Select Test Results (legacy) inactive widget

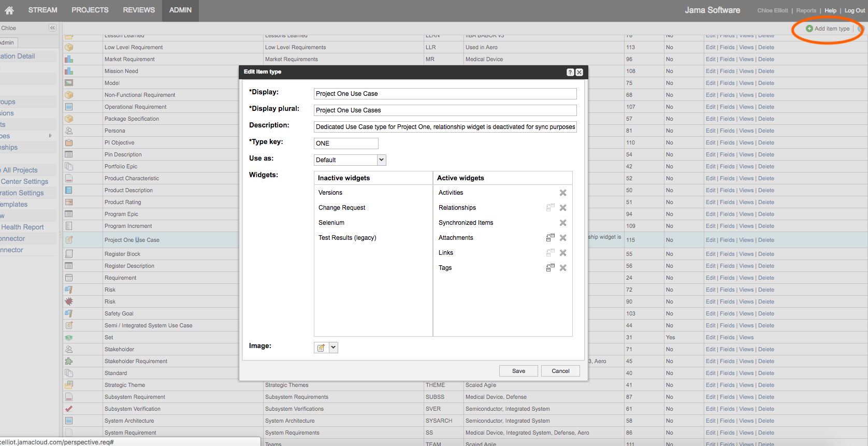point(348,238)
